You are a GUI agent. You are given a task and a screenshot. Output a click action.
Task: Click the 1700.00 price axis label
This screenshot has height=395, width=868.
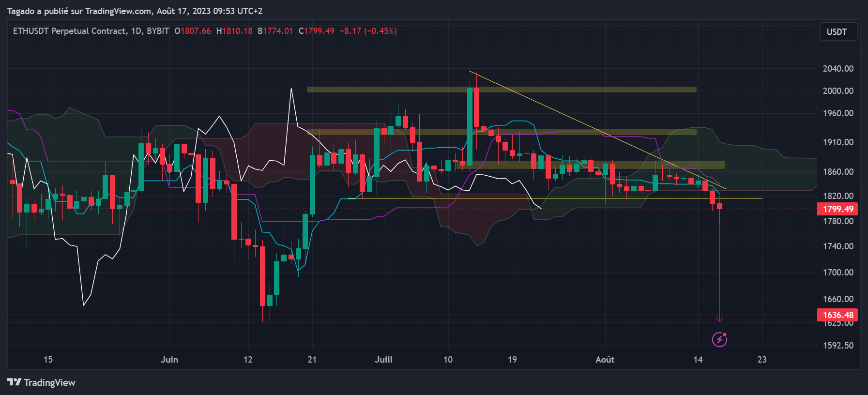(x=838, y=273)
